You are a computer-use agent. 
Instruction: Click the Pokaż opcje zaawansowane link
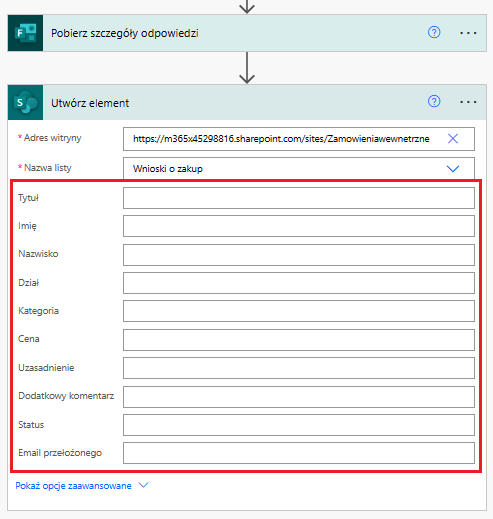coord(73,486)
